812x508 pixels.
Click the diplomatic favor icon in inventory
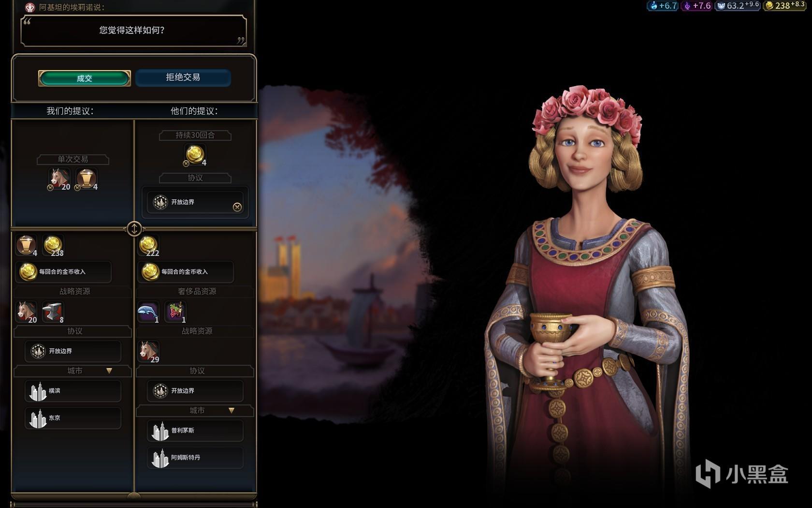point(26,246)
